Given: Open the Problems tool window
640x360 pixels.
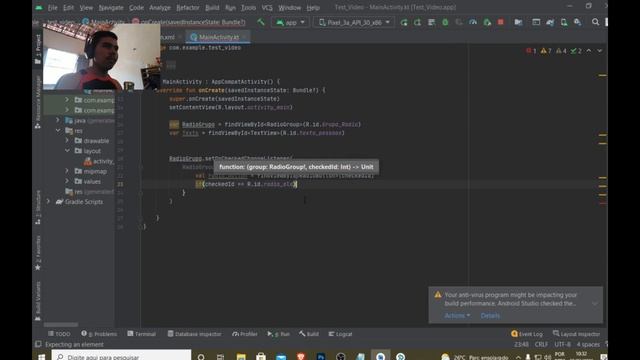Looking at the screenshot, I should click(x=99, y=334).
